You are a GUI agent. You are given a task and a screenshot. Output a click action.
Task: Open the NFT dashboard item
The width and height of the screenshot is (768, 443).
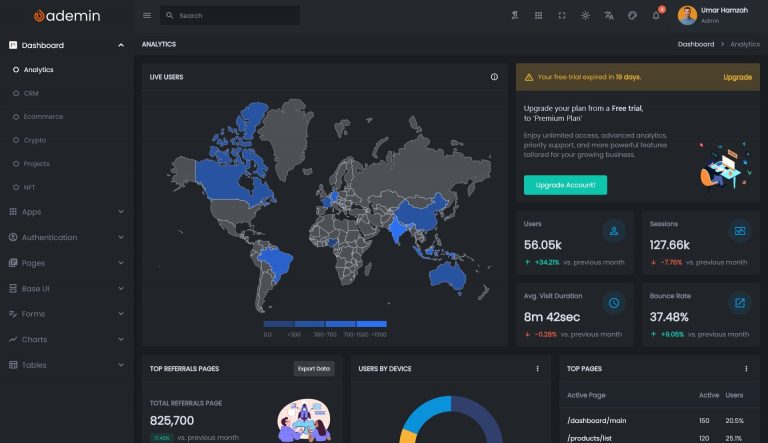[x=29, y=187]
